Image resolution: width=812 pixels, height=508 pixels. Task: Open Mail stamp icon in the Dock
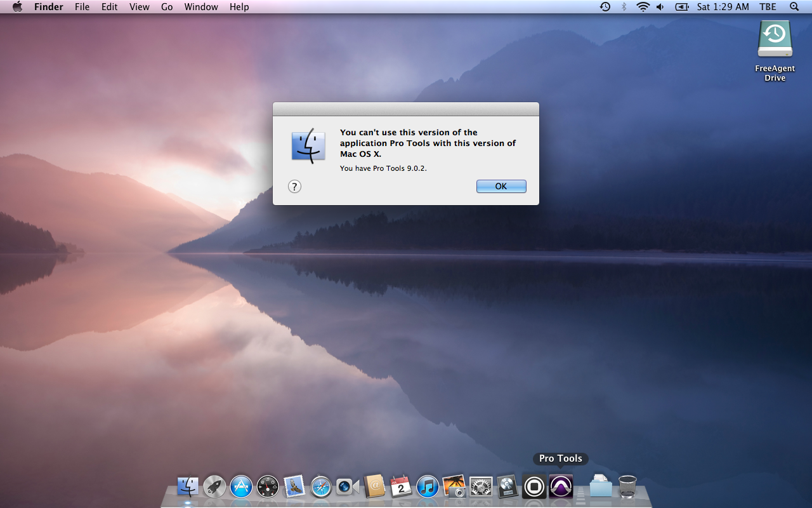tap(294, 487)
